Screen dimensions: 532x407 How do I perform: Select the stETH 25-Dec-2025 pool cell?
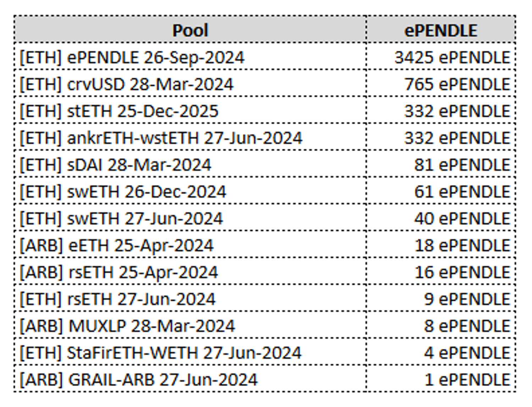pyautogui.click(x=119, y=111)
